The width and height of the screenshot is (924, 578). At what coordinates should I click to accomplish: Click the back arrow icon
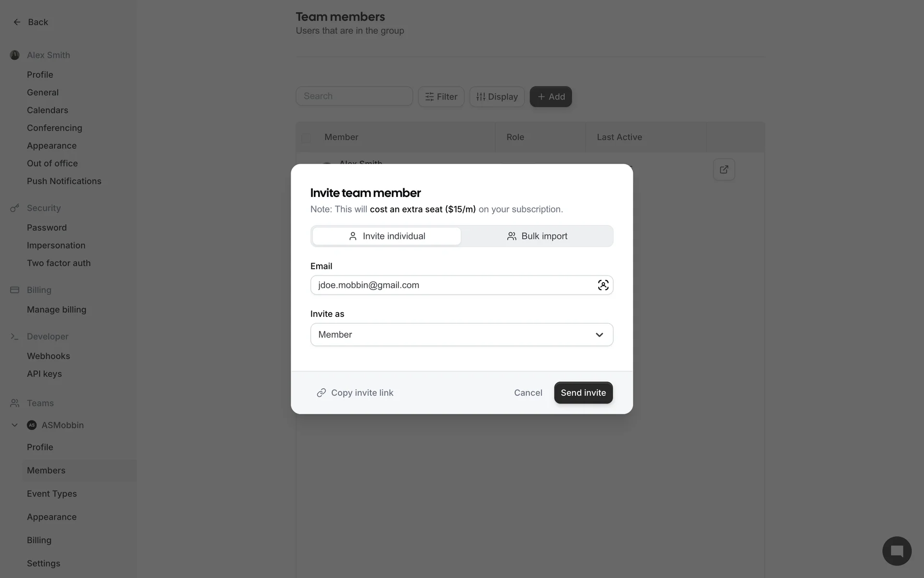tap(17, 22)
